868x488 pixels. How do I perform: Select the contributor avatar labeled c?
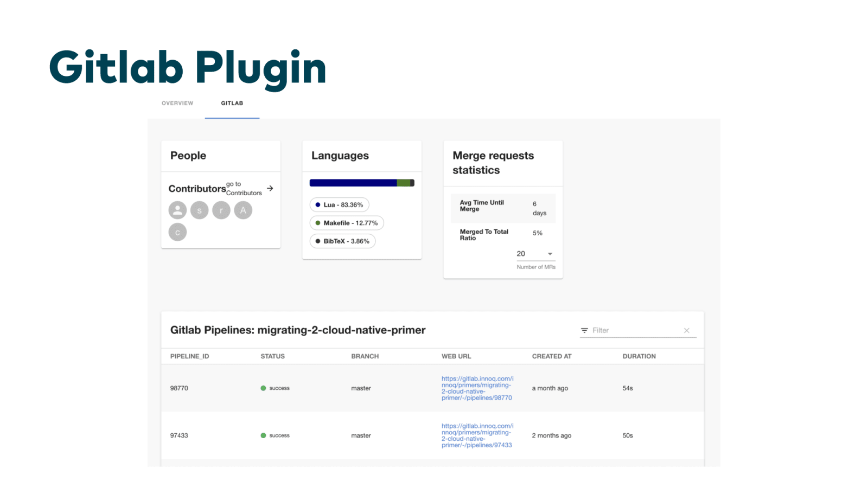pyautogui.click(x=177, y=232)
